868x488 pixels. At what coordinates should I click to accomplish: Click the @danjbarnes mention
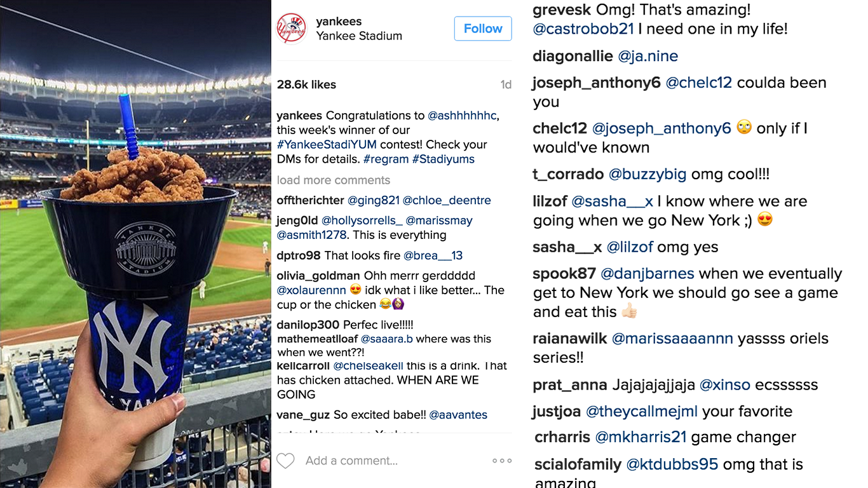tap(647, 274)
